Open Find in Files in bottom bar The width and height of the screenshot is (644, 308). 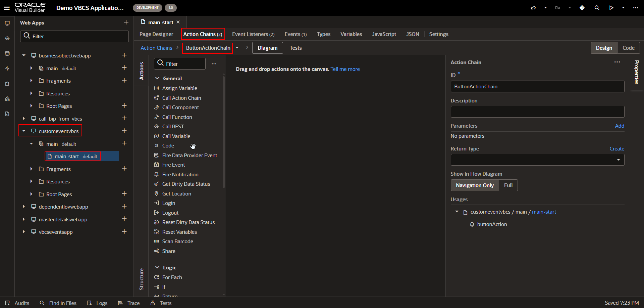click(x=58, y=303)
